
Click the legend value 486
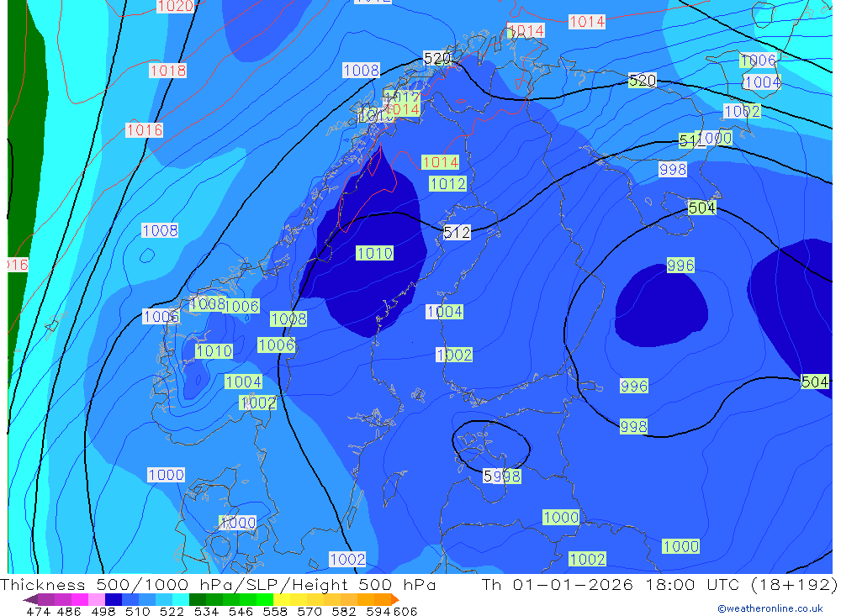[x=69, y=612]
